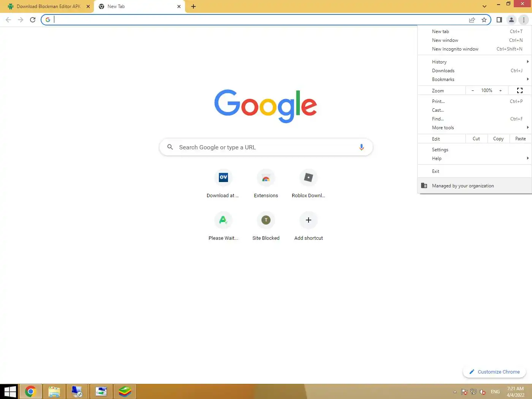The height and width of the screenshot is (399, 532).
Task: Close the New Tab tab
Action: pyautogui.click(x=179, y=6)
